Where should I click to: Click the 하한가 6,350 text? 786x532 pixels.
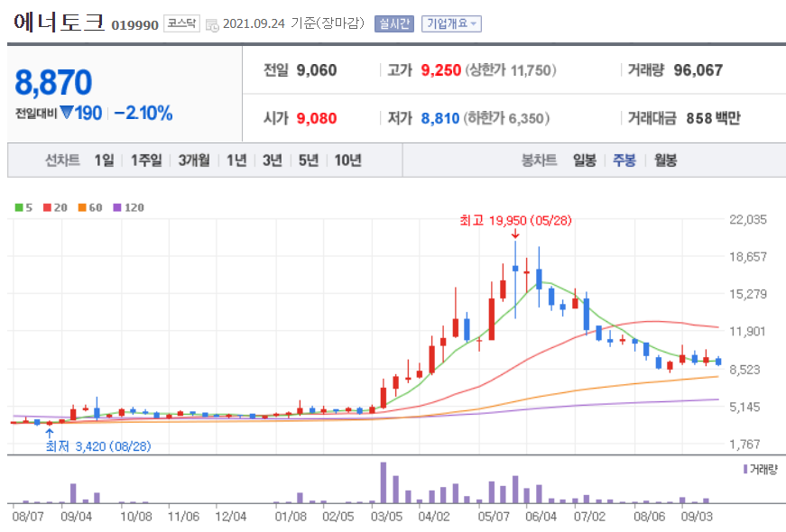(506, 118)
